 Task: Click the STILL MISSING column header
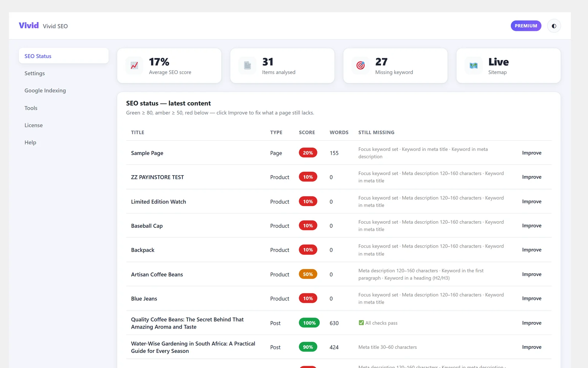point(376,132)
